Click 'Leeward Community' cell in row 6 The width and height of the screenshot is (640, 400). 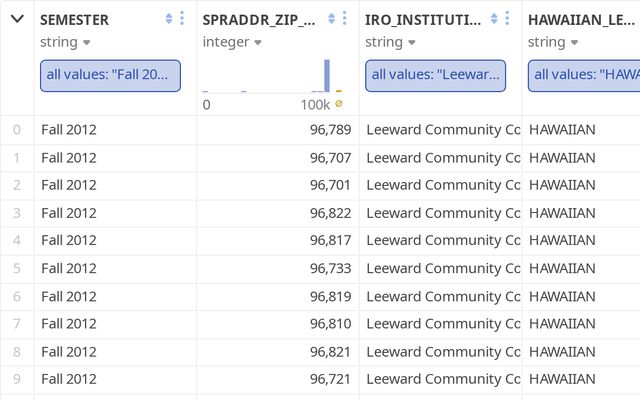pyautogui.click(x=443, y=296)
